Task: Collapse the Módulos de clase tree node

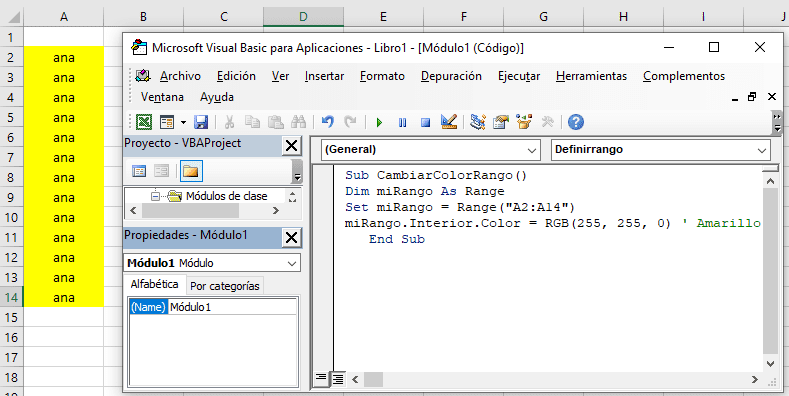Action: (155, 196)
